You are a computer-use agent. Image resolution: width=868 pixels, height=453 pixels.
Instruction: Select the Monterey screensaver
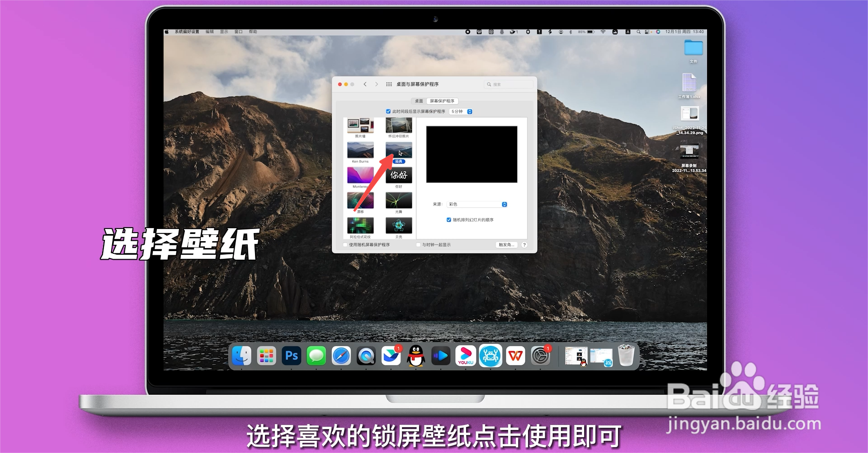[360, 175]
